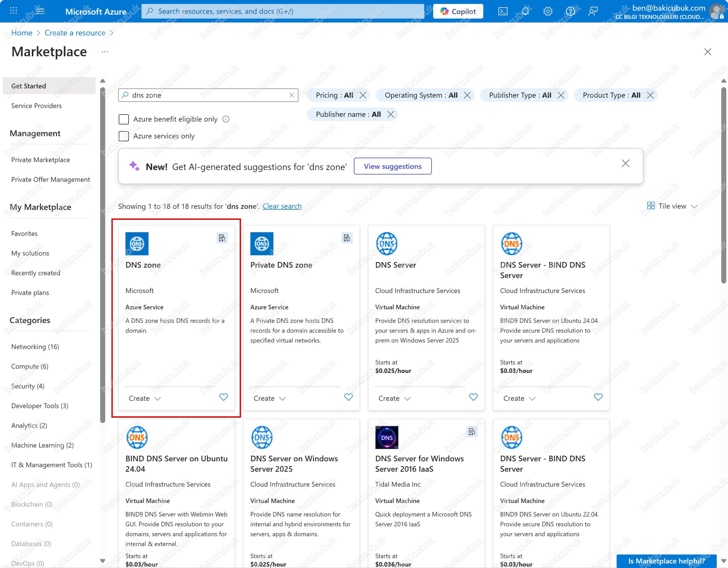Open the feedback icon in header
The height and width of the screenshot is (568, 728).
tap(593, 11)
